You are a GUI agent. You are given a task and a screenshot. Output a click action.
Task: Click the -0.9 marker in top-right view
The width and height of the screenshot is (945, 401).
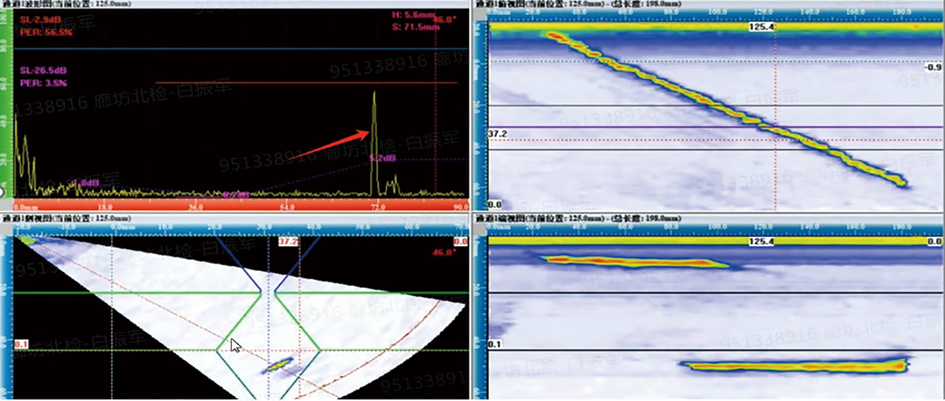coord(935,69)
